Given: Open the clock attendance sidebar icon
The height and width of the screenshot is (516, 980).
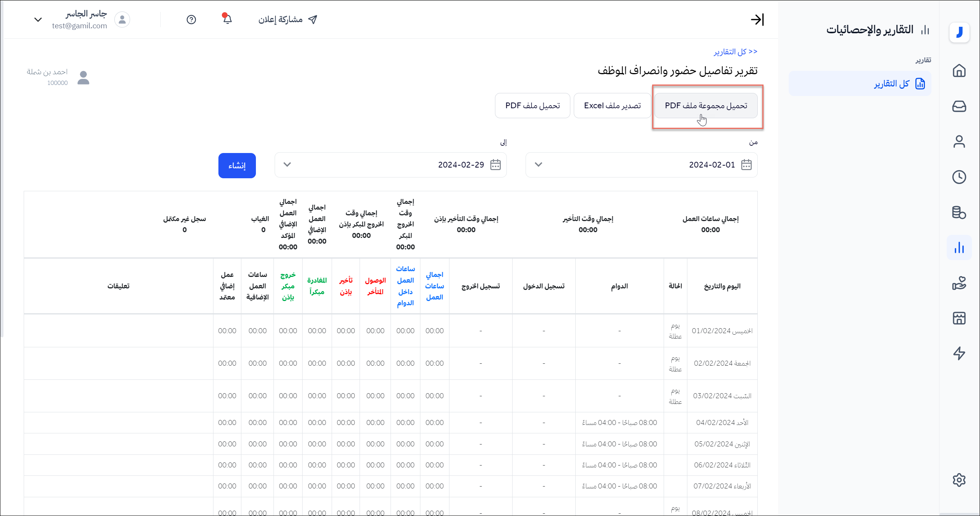Looking at the screenshot, I should 959,177.
